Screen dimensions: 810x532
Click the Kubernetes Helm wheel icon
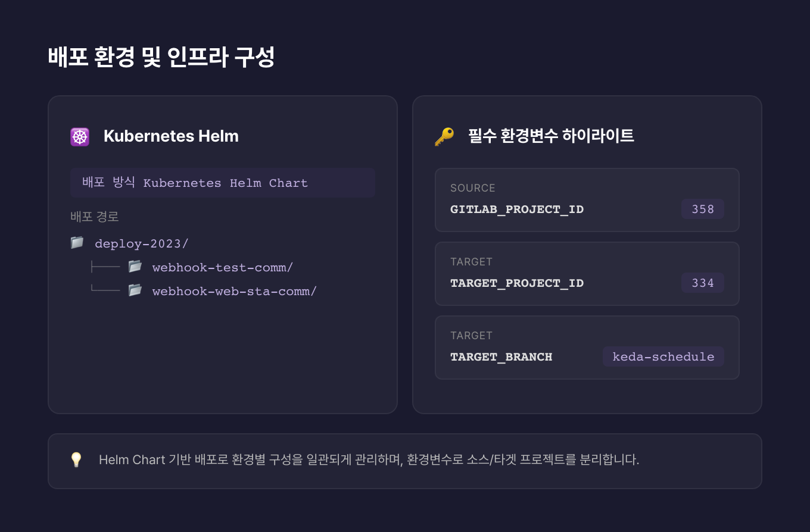80,136
